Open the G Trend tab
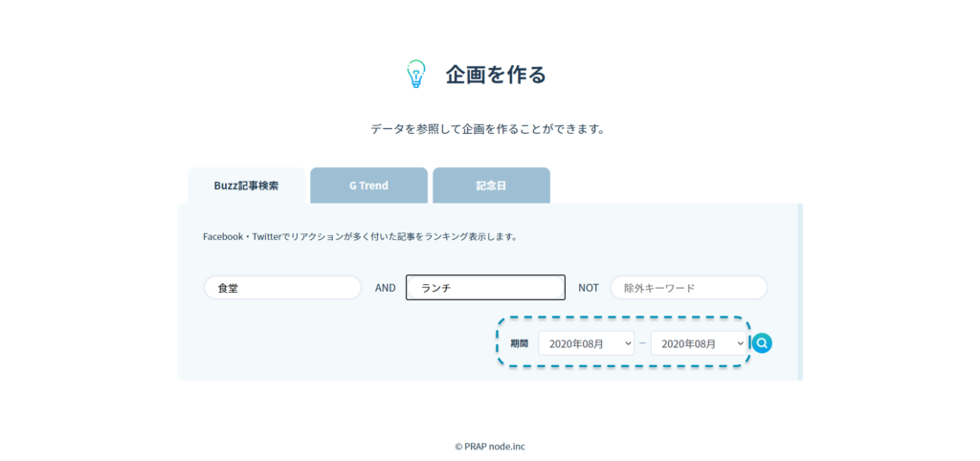 pos(368,186)
